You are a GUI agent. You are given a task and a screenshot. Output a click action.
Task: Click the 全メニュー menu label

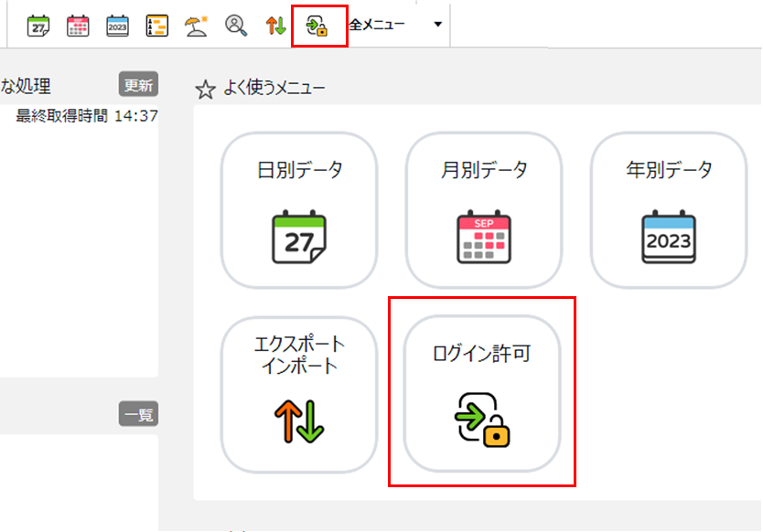click(x=377, y=25)
